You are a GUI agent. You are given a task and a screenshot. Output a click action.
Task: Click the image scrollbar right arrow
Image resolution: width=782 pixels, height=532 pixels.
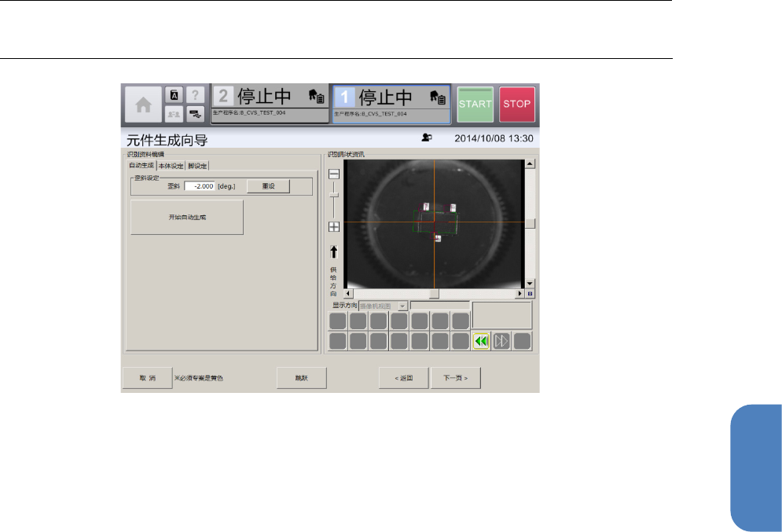tap(519, 293)
